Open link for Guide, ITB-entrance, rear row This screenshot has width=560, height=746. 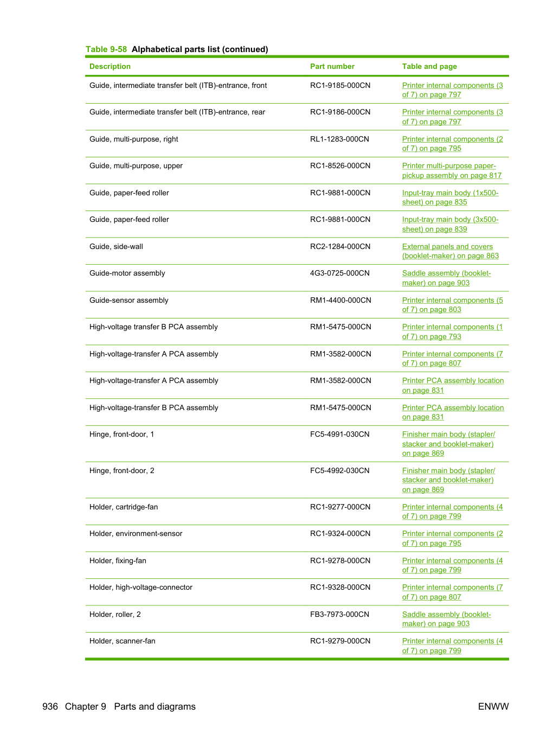coord(453,117)
